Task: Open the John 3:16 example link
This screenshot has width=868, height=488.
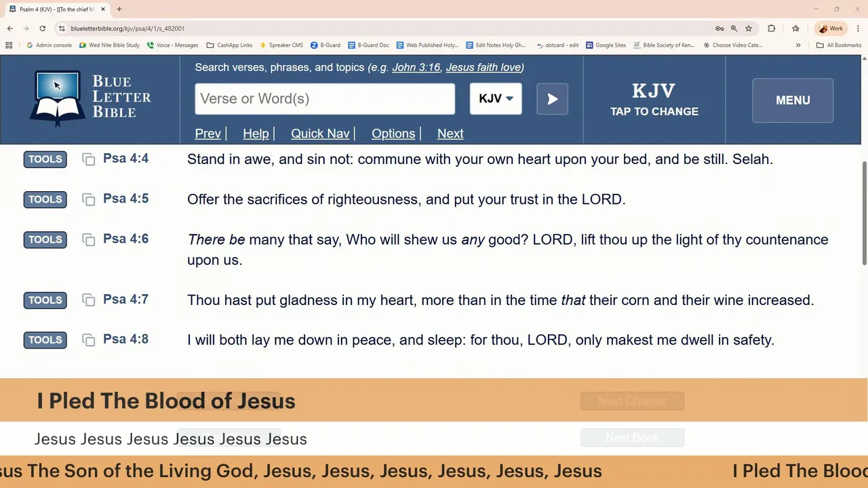Action: click(x=416, y=67)
